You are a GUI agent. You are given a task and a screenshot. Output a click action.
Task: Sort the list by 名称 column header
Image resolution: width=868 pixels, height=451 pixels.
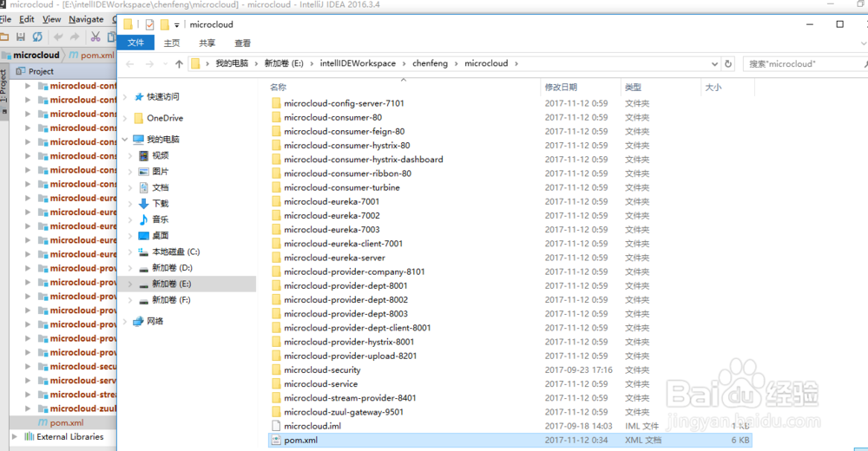[x=278, y=88]
